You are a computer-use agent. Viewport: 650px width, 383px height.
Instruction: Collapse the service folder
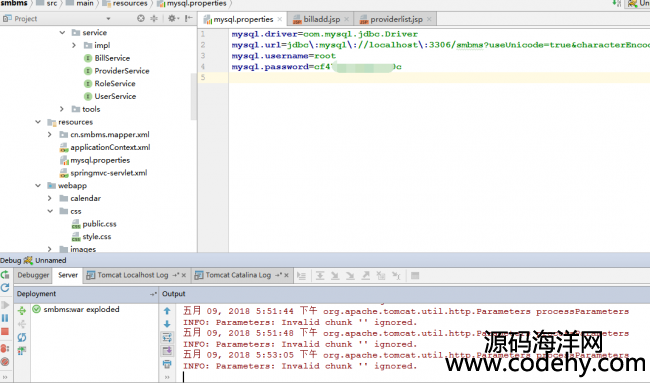(62, 32)
